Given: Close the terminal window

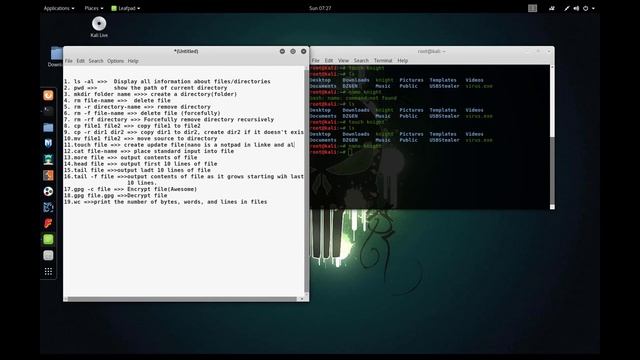Looking at the screenshot, I should (549, 51).
